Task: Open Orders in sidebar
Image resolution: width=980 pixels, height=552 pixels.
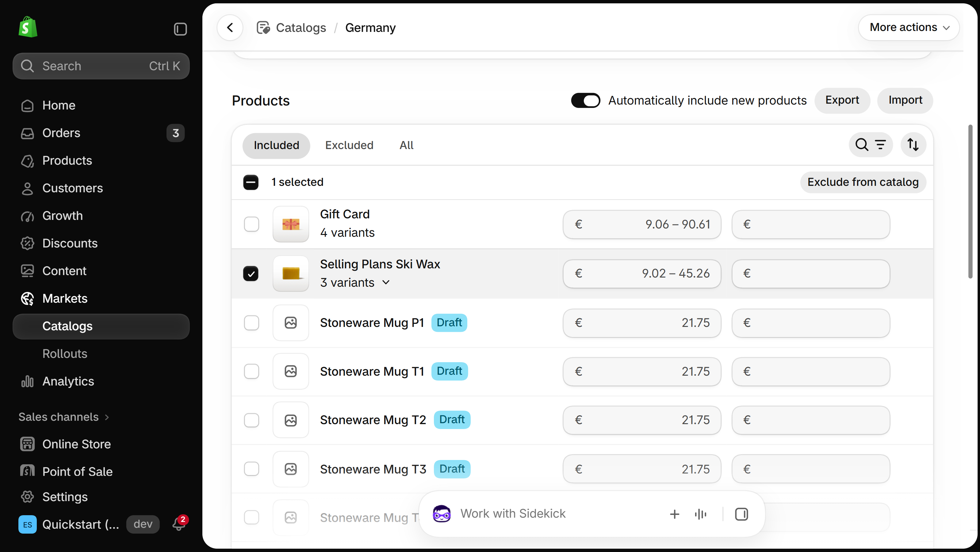Action: point(101,133)
